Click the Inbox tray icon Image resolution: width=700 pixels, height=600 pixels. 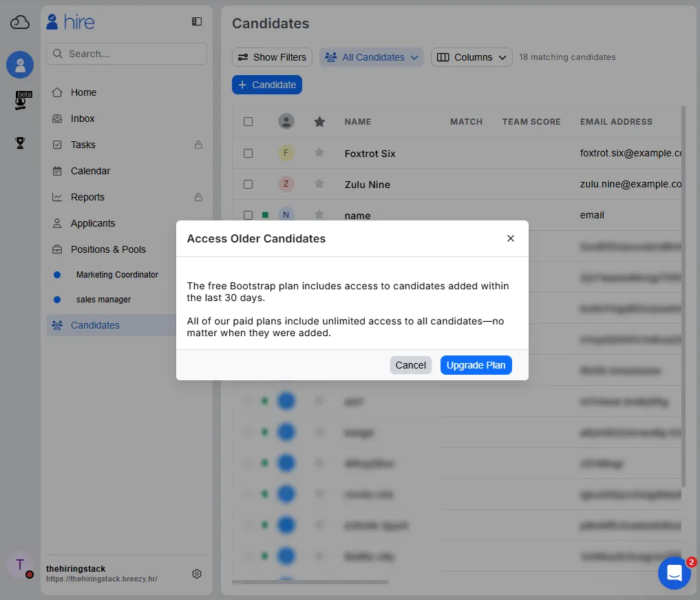[57, 119]
